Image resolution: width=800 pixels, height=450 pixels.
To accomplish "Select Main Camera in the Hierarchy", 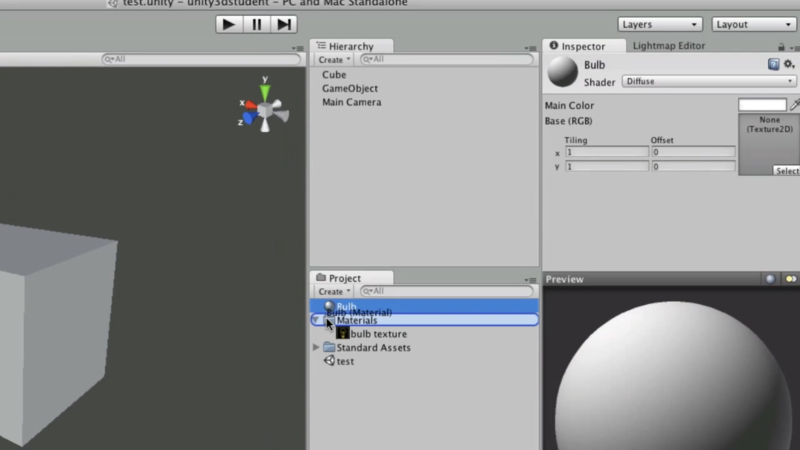I will point(352,102).
